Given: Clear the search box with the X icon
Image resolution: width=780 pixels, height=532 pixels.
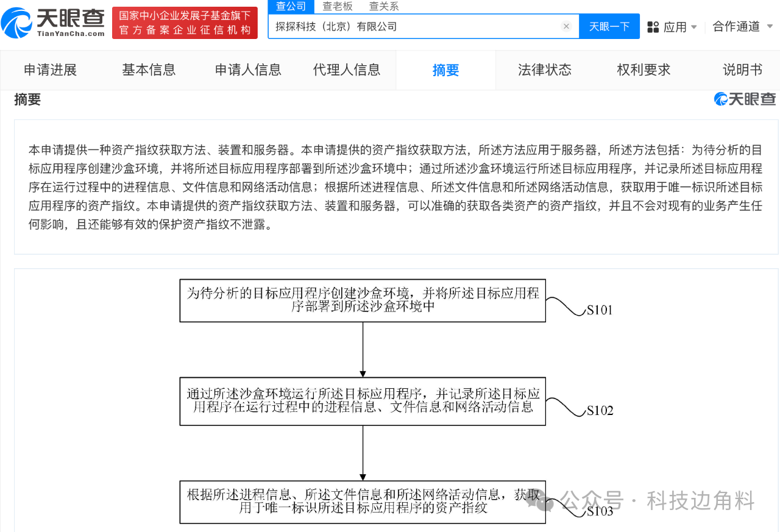Looking at the screenshot, I should (566, 26).
